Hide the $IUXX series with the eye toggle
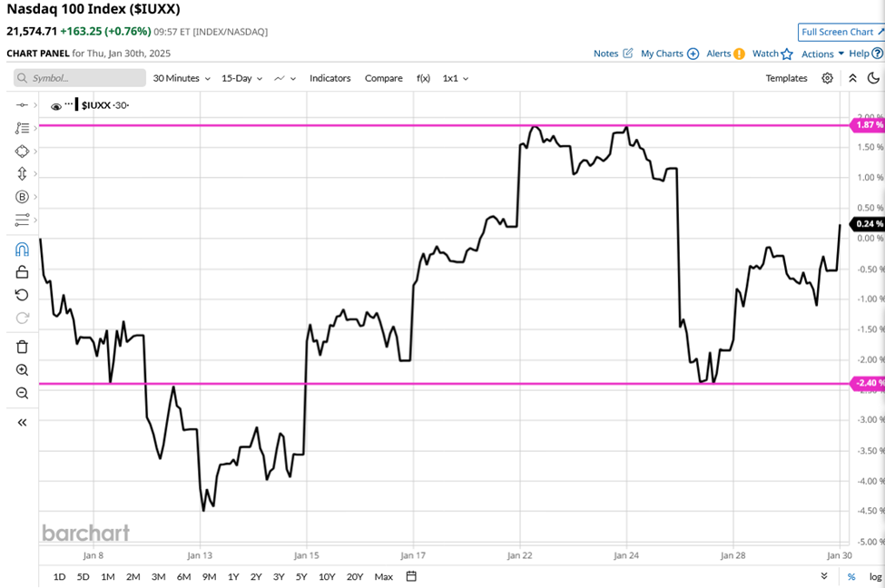 [55, 105]
